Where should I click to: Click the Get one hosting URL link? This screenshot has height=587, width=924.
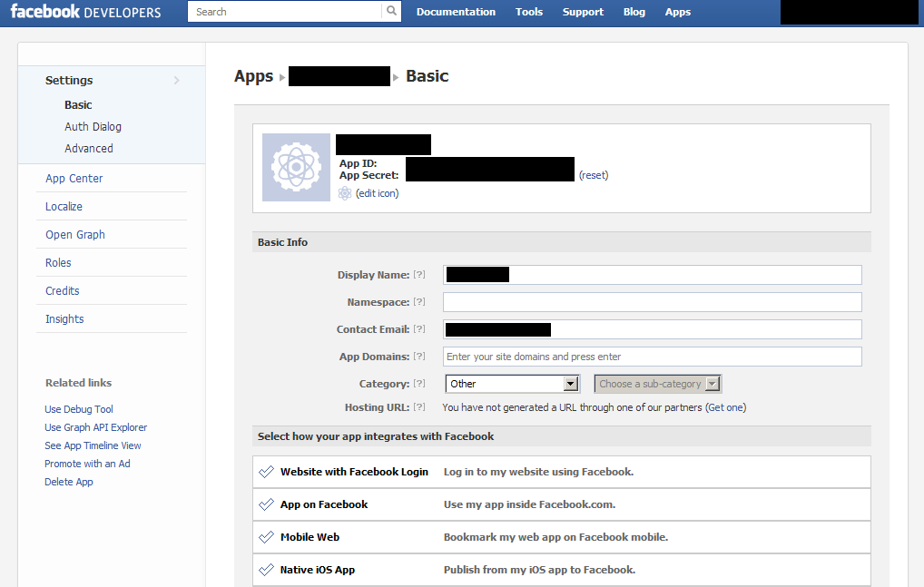[726, 407]
